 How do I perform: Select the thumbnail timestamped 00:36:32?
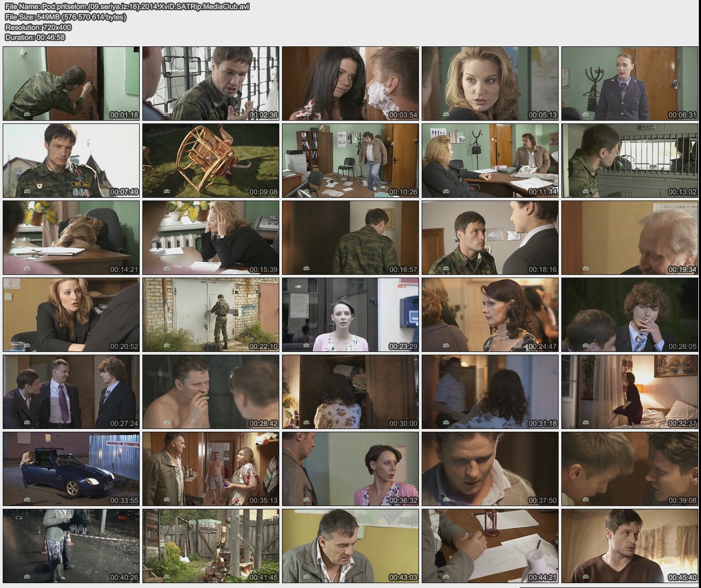[x=350, y=469]
